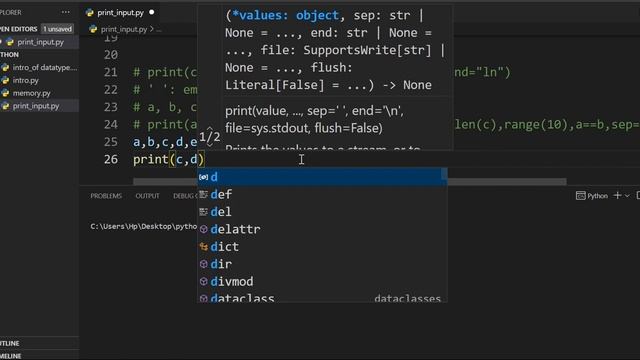Collapse the Open Editors section header
Image resolution: width=640 pixels, height=360 pixels.
coord(19,29)
